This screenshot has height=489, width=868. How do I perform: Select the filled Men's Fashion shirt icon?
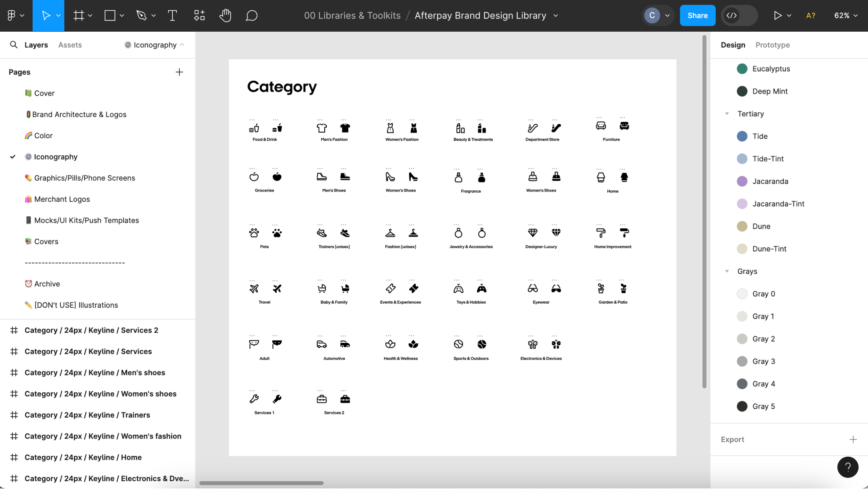click(x=345, y=128)
